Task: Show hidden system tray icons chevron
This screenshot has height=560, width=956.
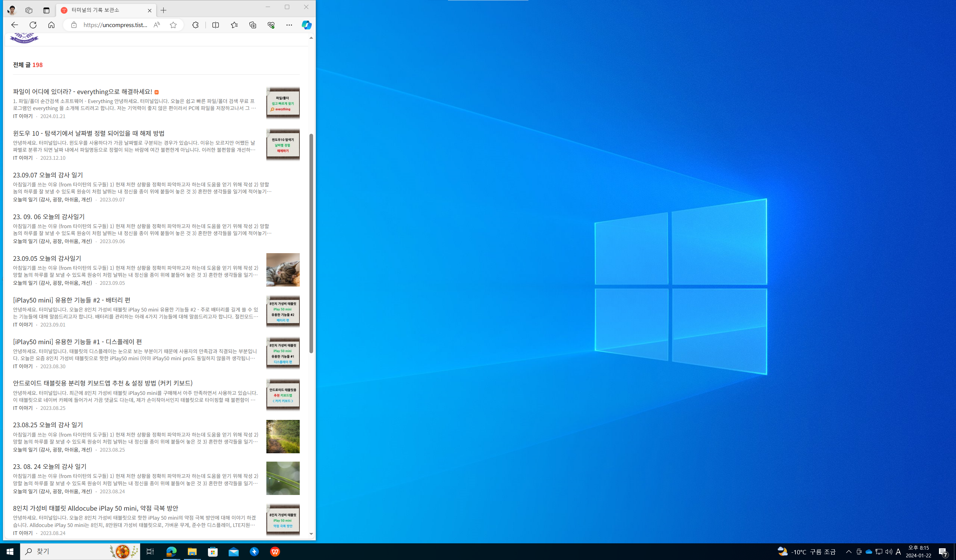Action: [849, 552]
